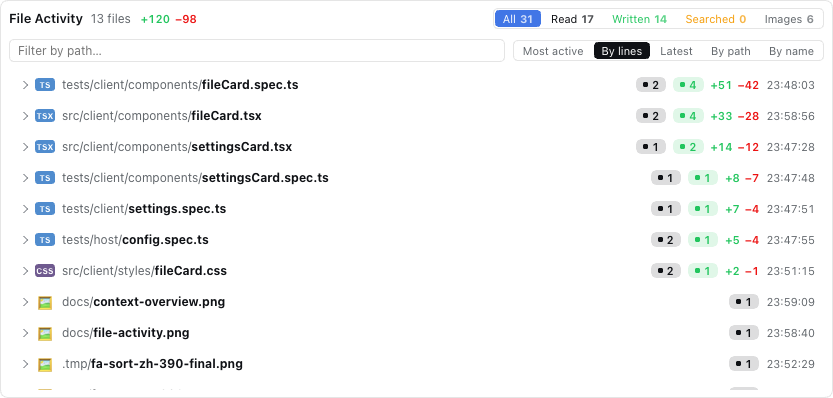The height and width of the screenshot is (398, 833).
Task: Click file name config.spec.ts
Action: [165, 240]
